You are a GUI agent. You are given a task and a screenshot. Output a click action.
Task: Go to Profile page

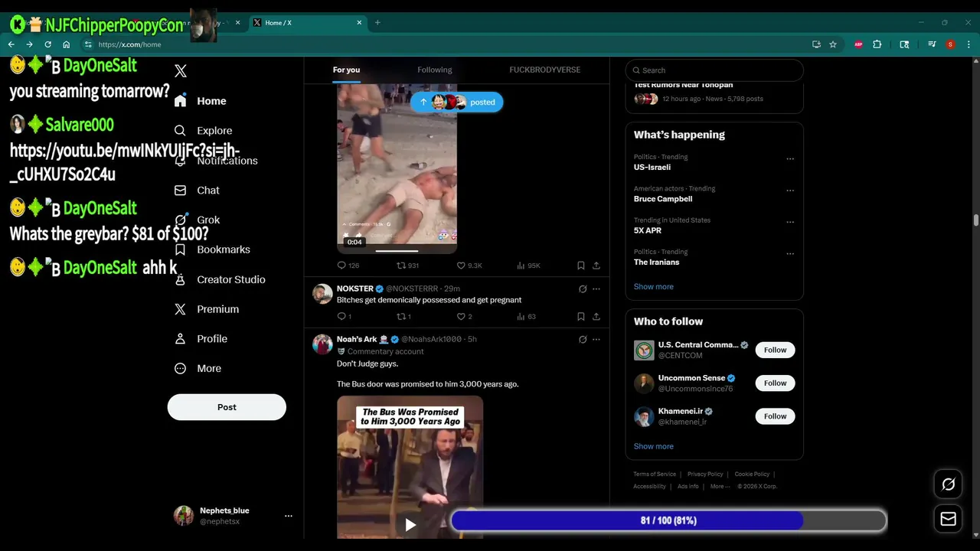click(x=201, y=339)
